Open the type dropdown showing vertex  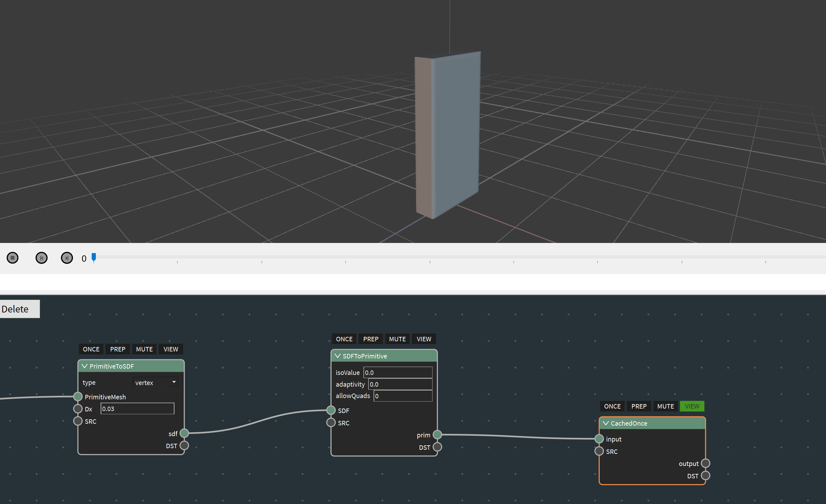coord(155,382)
